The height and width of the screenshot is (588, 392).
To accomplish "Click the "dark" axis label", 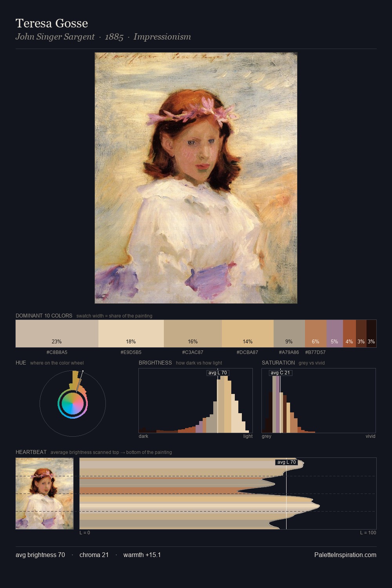I will pos(143,436).
